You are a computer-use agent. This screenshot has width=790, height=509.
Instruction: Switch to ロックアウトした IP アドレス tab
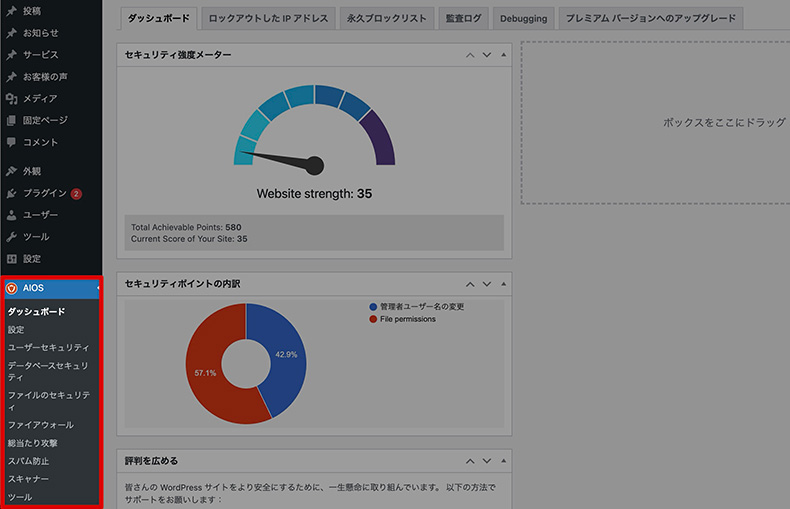[x=268, y=19]
